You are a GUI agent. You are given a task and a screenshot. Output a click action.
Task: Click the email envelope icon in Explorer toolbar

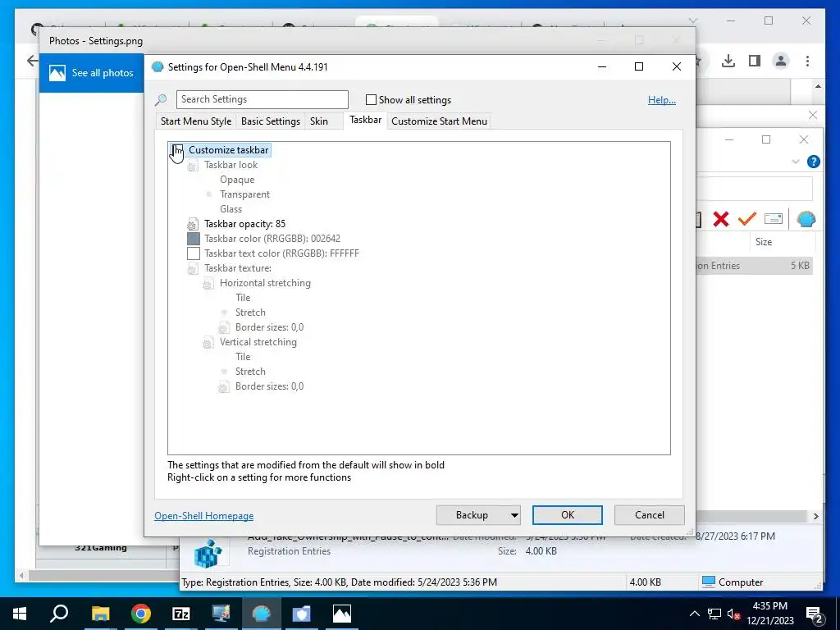(773, 218)
